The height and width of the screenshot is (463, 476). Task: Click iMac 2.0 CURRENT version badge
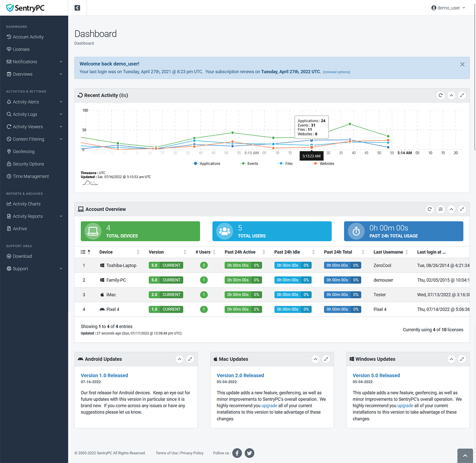(x=166, y=295)
